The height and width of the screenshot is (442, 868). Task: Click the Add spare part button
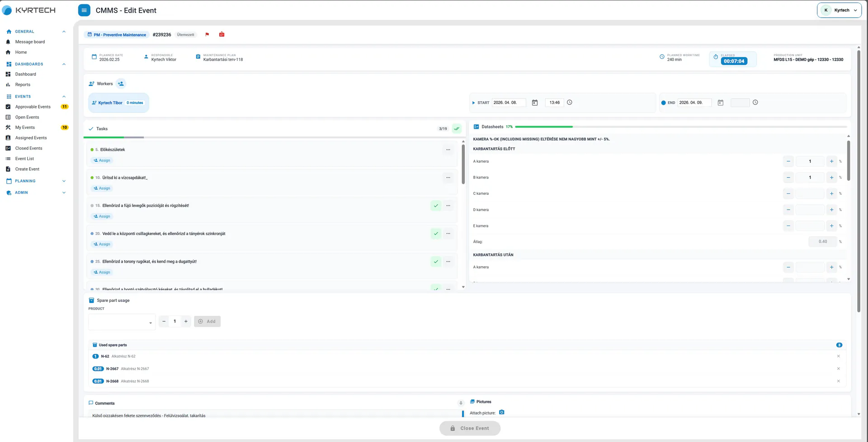point(207,321)
